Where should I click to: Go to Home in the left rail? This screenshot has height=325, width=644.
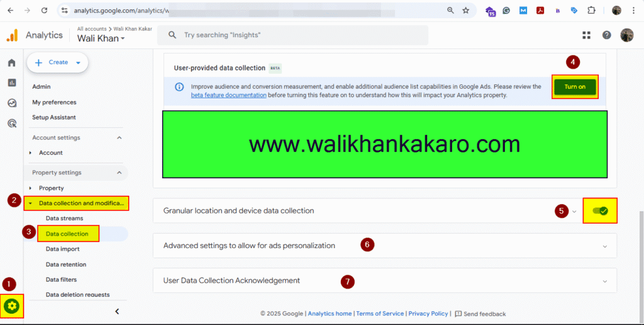12,62
